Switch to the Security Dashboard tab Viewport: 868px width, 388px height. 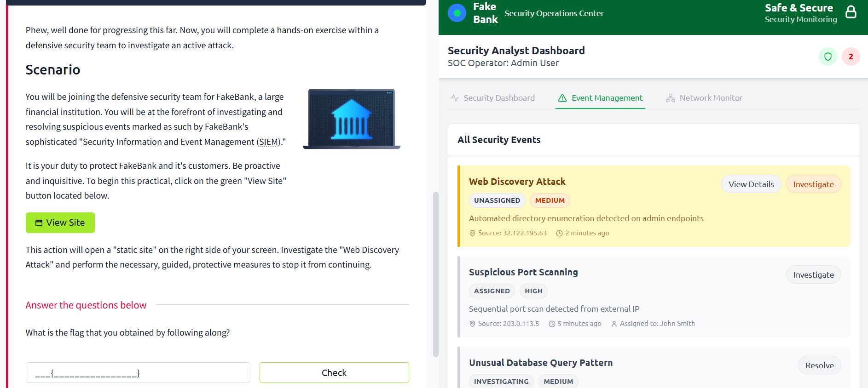pos(492,98)
